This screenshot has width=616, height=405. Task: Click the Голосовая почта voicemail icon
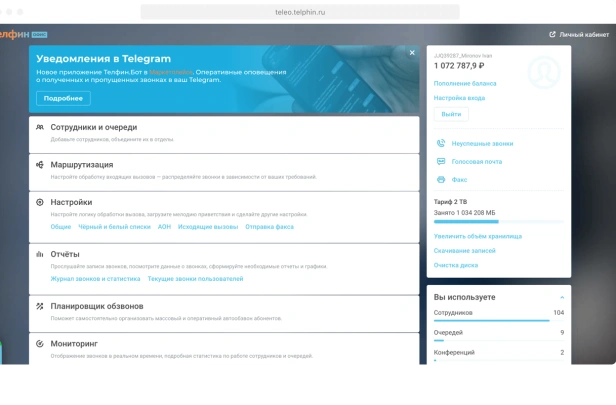pyautogui.click(x=441, y=161)
